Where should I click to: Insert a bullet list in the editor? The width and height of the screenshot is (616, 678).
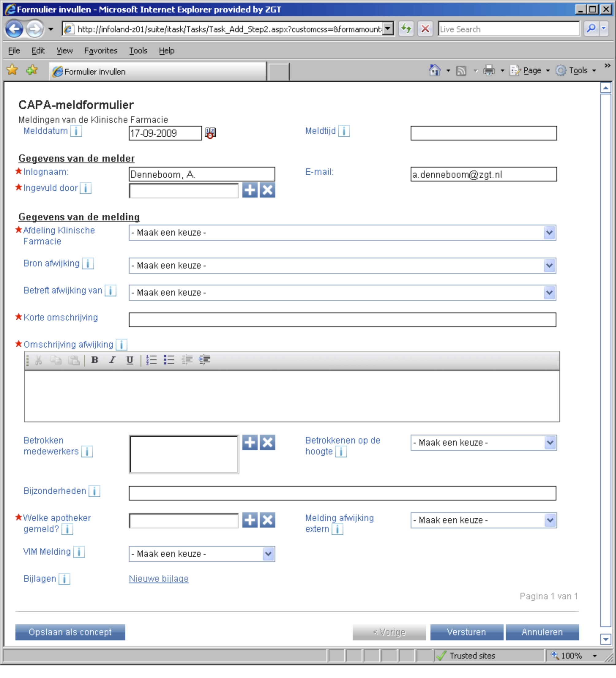(169, 360)
